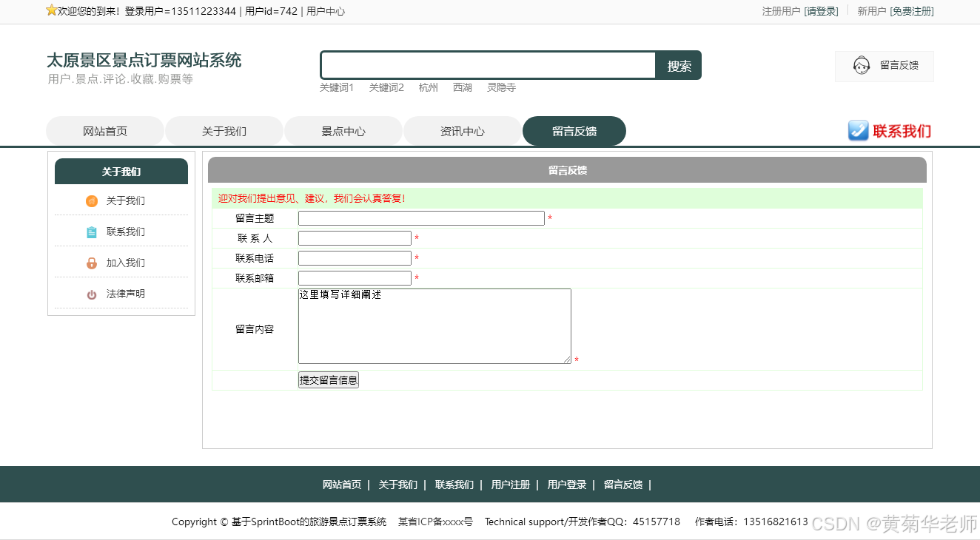Open the 请登录 link in the top bar
This screenshot has height=540, width=980.
click(822, 11)
